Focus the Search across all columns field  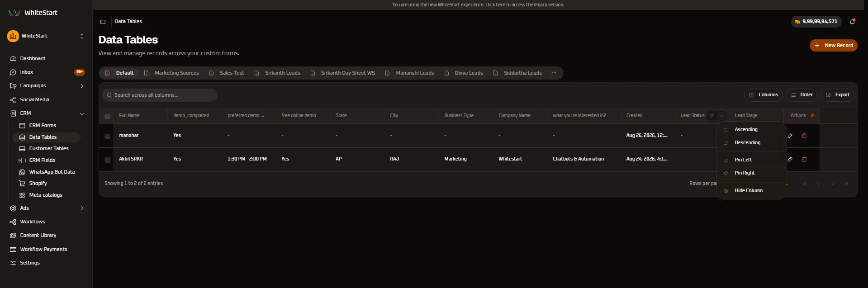160,95
